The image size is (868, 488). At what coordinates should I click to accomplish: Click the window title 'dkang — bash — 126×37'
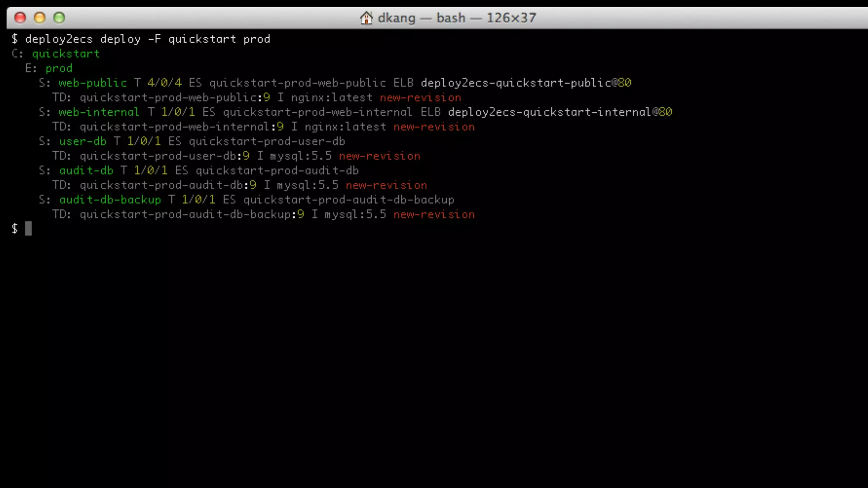[456, 18]
